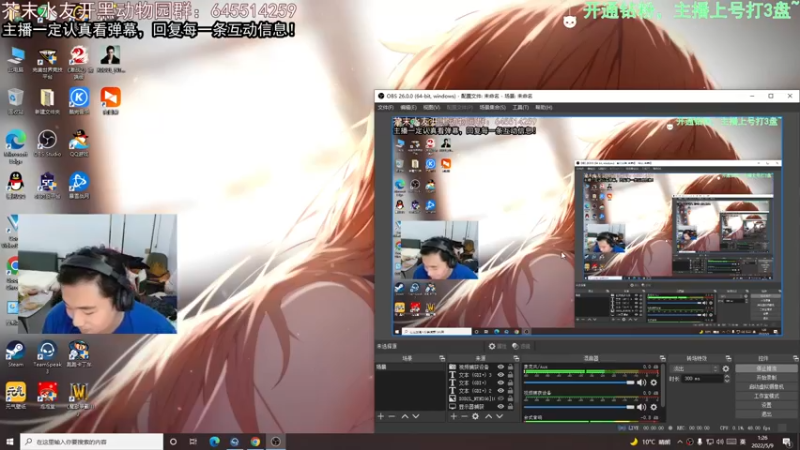The width and height of the screenshot is (800, 450).
Task: Open settings gear of first mixer channel
Action: [x=654, y=382]
